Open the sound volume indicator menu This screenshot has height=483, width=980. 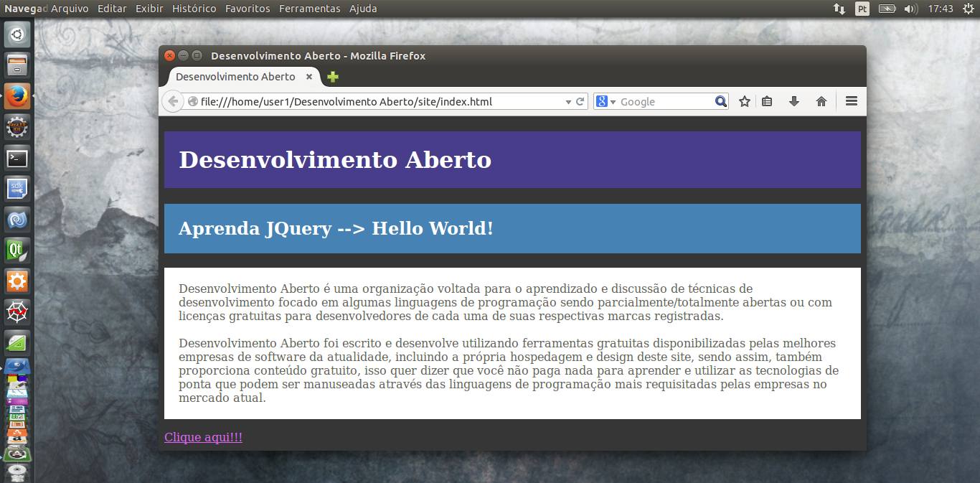point(910,9)
